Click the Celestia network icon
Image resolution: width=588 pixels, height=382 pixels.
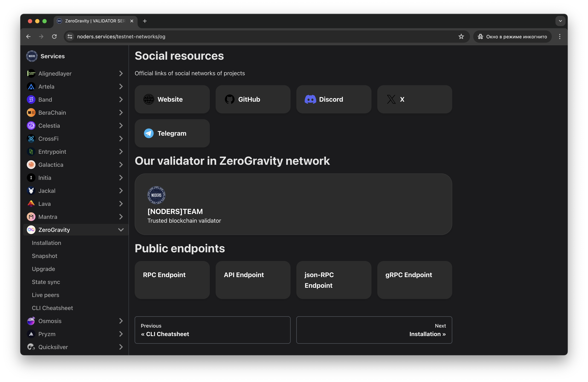coord(31,126)
